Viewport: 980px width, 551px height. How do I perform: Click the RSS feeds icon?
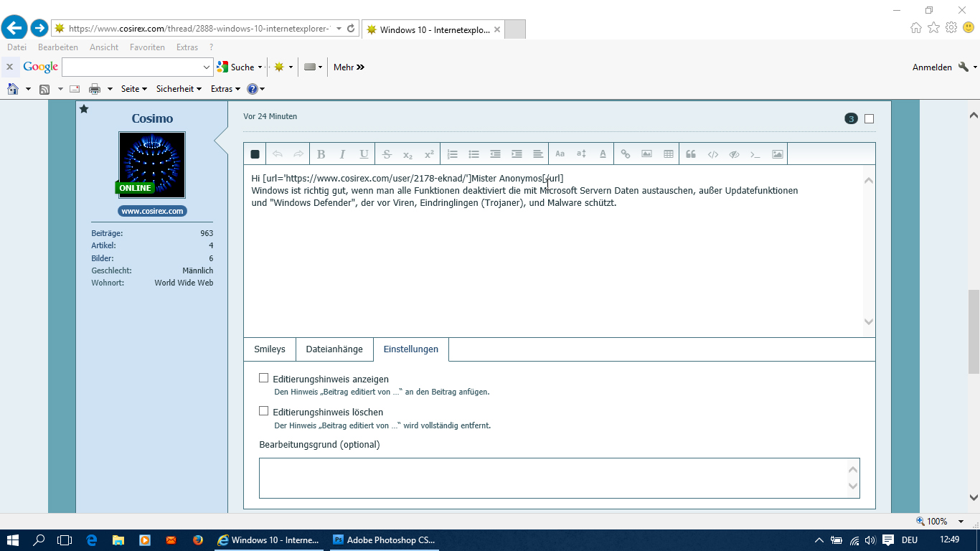click(44, 89)
